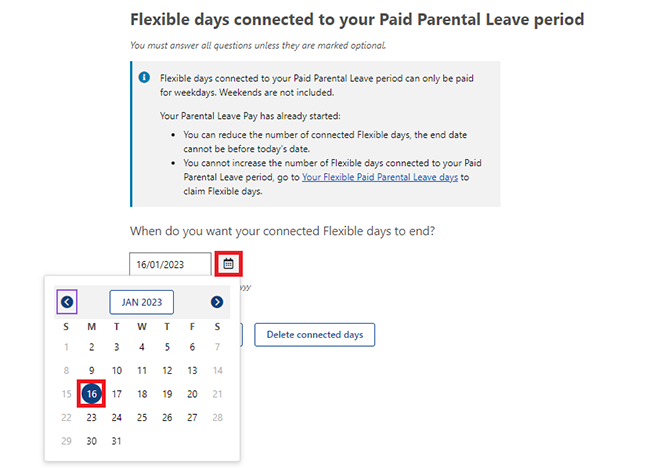The image size is (650, 468).
Task: Go to previous month with left arrow
Action: [67, 302]
